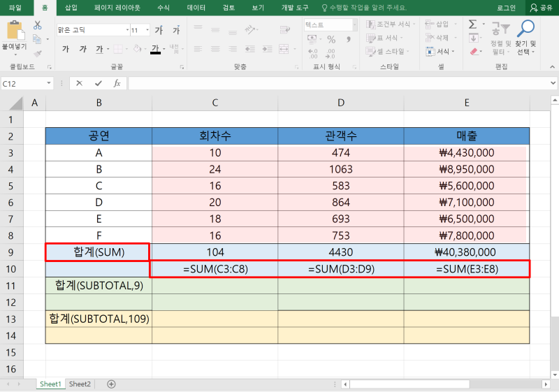Click the tell me search field

365,8
